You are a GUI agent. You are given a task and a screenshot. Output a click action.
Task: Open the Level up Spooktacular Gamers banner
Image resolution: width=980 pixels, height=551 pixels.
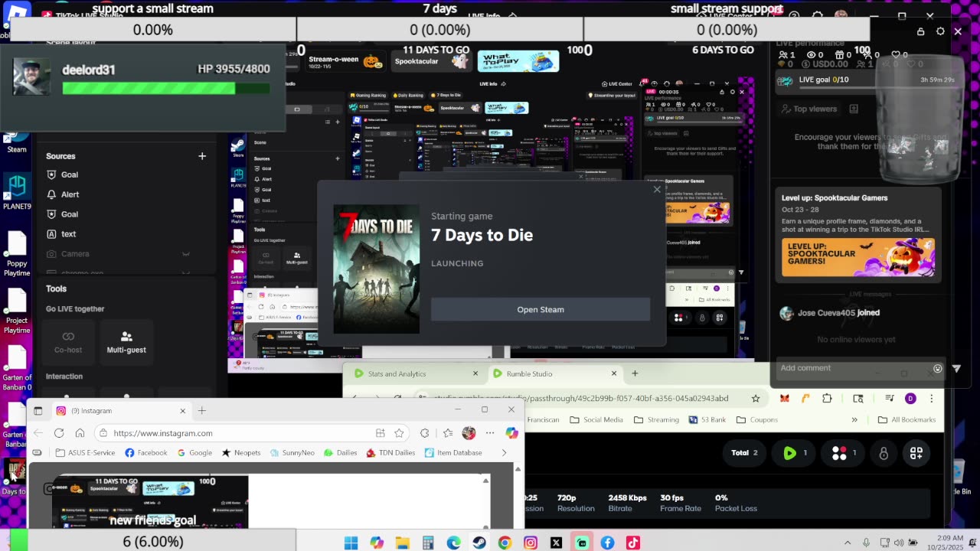pyautogui.click(x=858, y=257)
